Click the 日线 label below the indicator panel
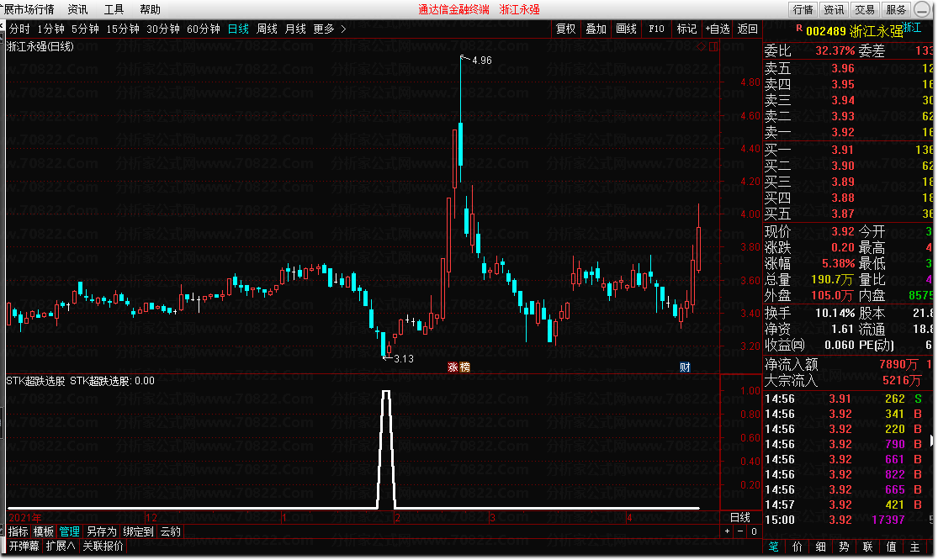Viewport: 938px width, 560px height. (x=740, y=518)
